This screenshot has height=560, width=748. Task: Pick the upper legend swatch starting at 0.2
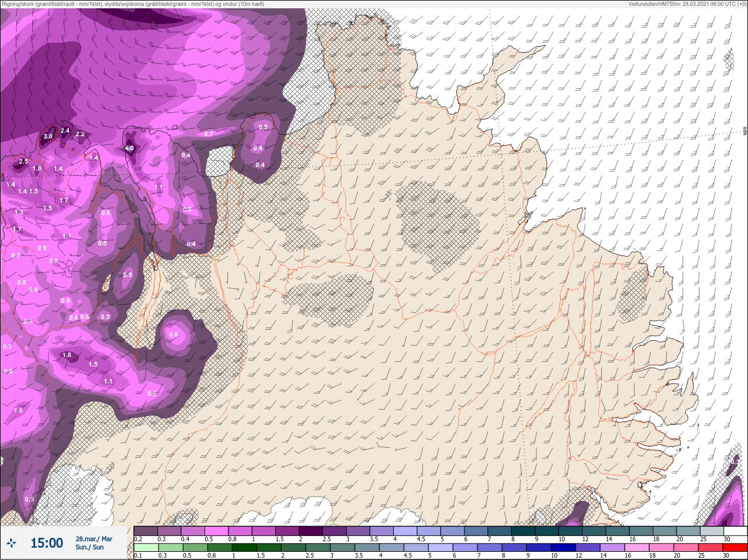coord(146,531)
